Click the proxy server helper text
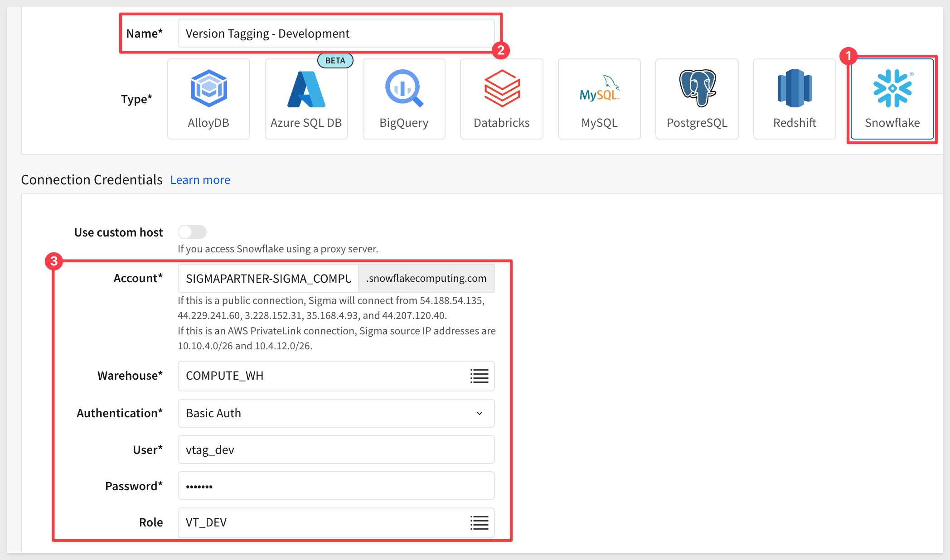The width and height of the screenshot is (950, 560). (278, 249)
